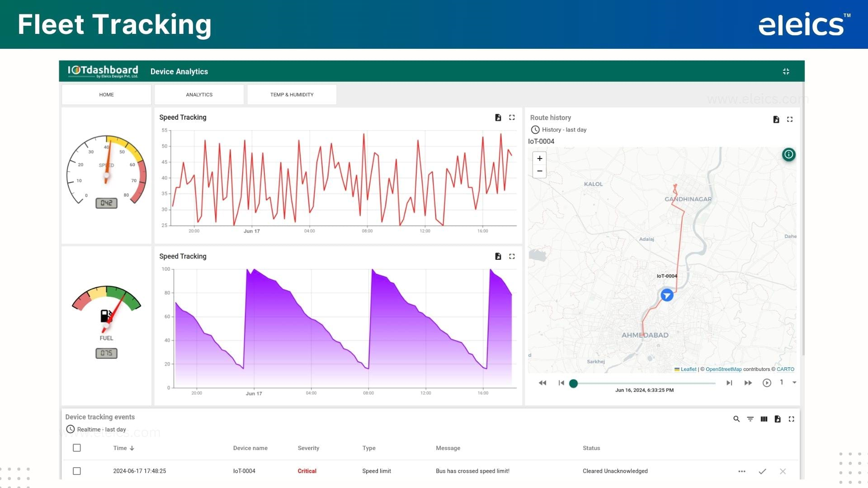
Task: Expand the red Speed Tracking chart to fullscreen
Action: tap(512, 117)
